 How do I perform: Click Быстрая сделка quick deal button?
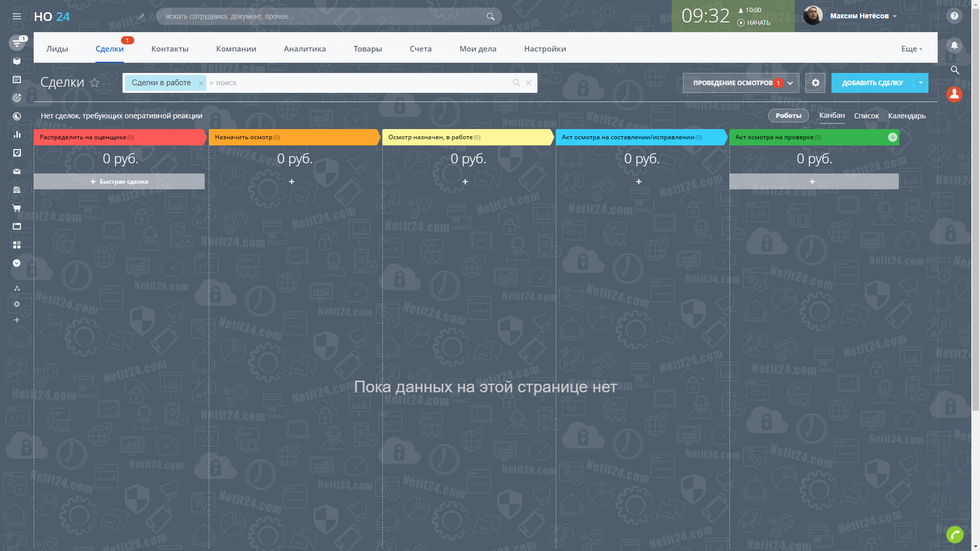point(119,182)
